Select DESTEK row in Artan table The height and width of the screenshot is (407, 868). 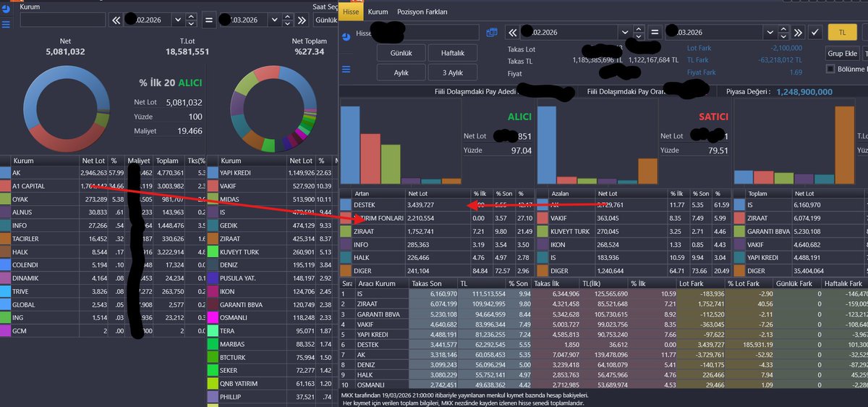tap(438, 206)
